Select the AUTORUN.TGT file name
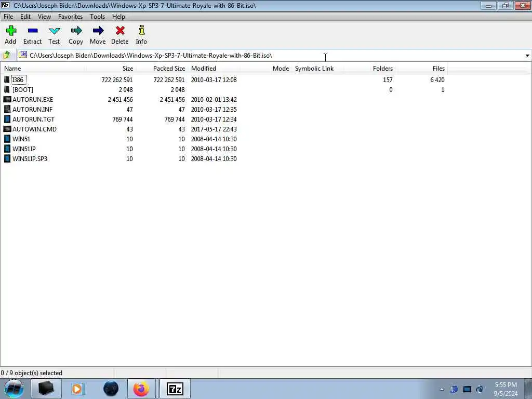The width and height of the screenshot is (532, 399). point(33,119)
